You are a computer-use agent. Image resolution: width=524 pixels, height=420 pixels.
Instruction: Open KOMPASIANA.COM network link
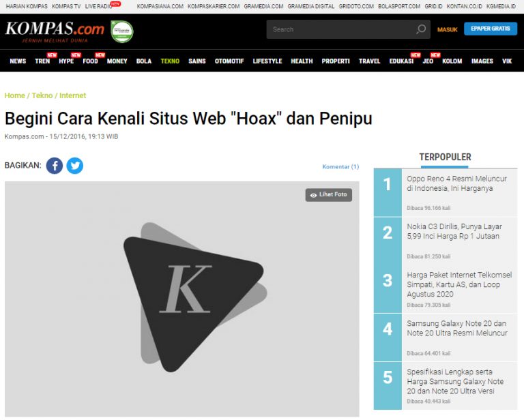[x=160, y=6]
